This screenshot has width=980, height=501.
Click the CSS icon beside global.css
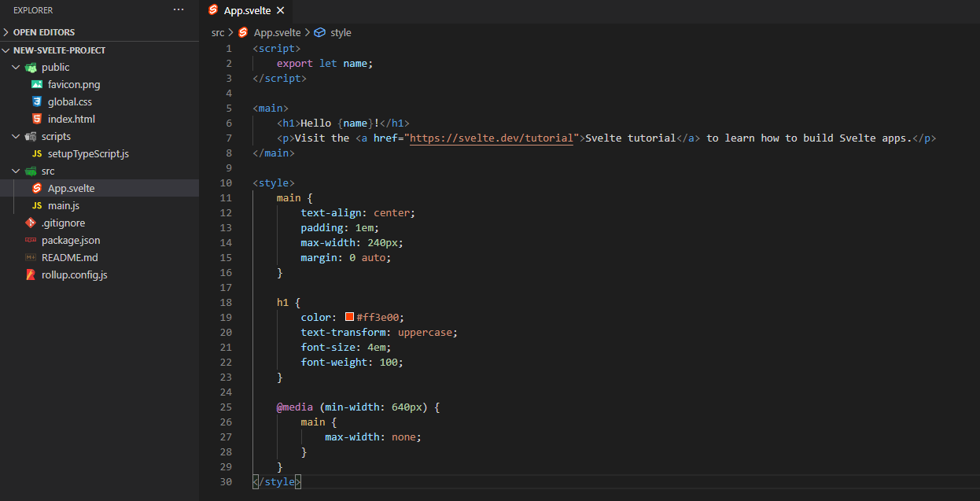click(x=36, y=101)
